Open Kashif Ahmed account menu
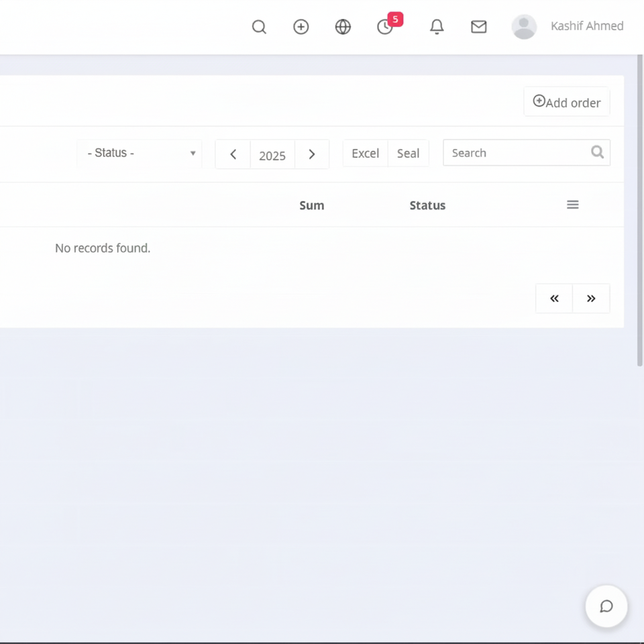Screen dimensions: 644x644 tap(587, 26)
